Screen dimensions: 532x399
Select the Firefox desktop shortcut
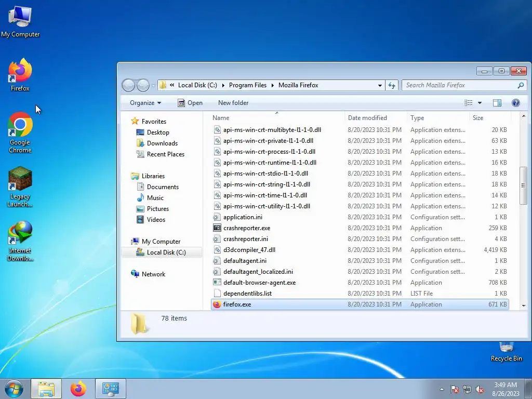tap(20, 75)
